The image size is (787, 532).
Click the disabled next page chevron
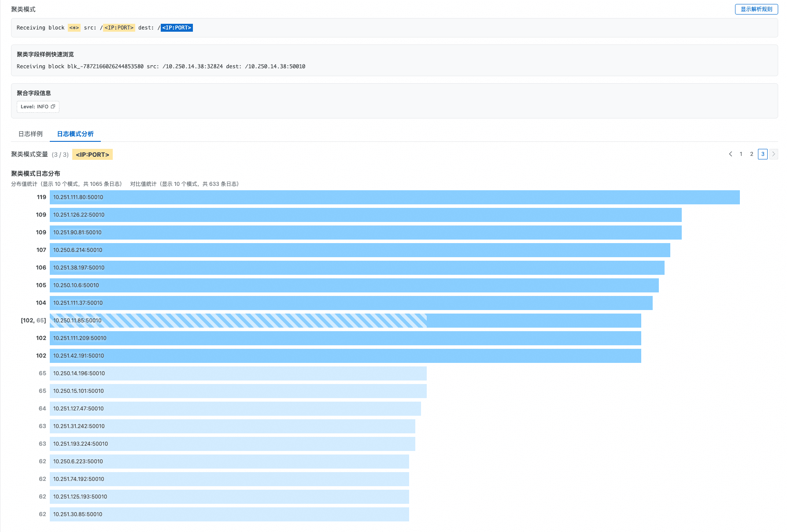tap(773, 154)
